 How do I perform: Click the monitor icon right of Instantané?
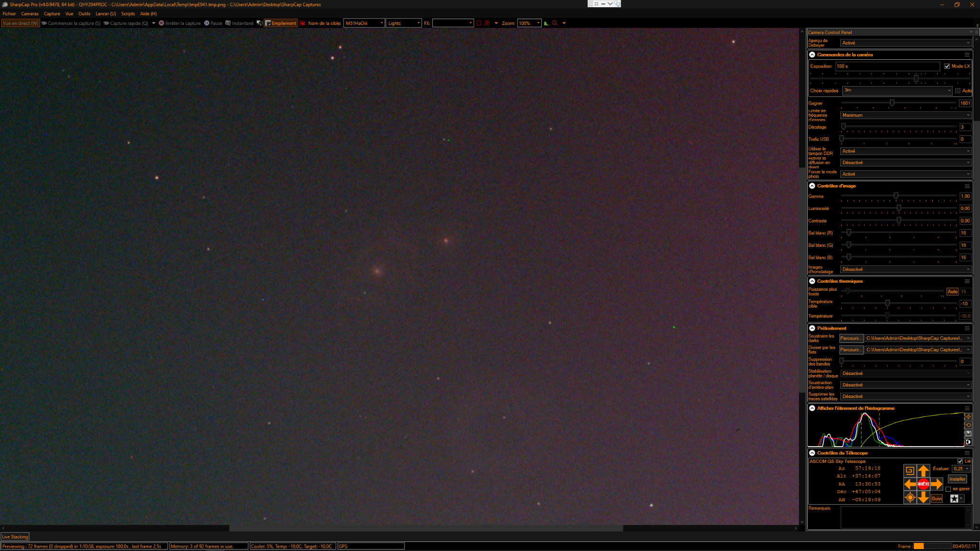[x=259, y=23]
